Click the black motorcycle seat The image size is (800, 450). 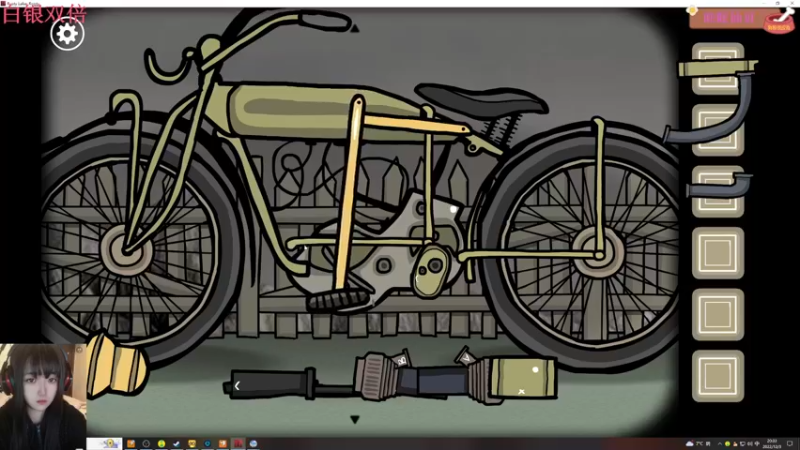pyautogui.click(x=481, y=99)
